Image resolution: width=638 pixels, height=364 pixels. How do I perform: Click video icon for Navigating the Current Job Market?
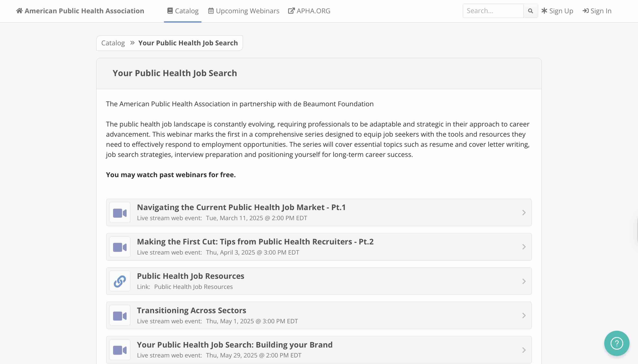120,213
